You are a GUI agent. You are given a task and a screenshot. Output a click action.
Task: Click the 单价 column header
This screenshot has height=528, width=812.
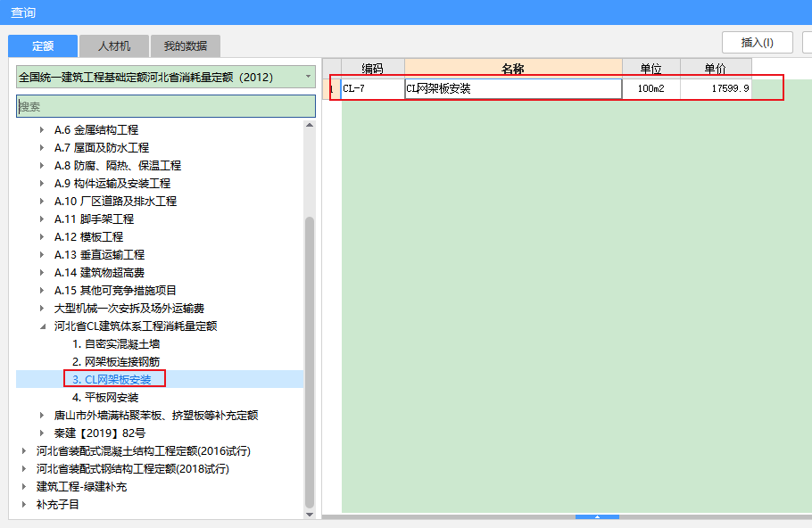715,68
